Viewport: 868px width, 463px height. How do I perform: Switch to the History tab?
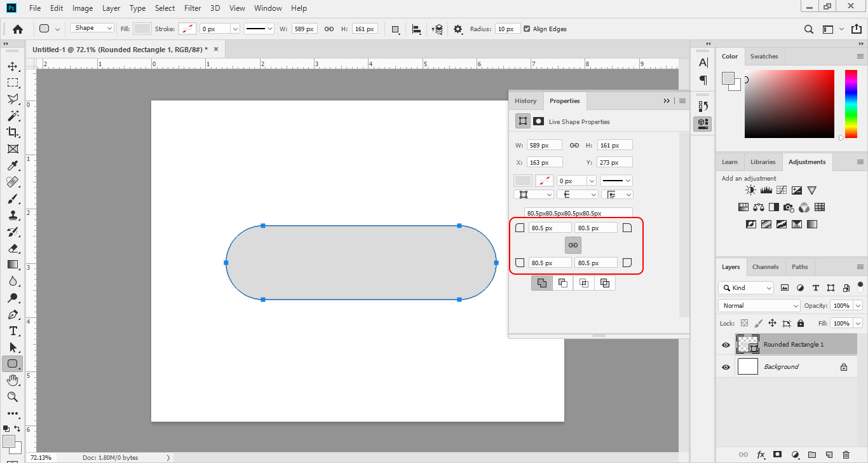click(526, 100)
